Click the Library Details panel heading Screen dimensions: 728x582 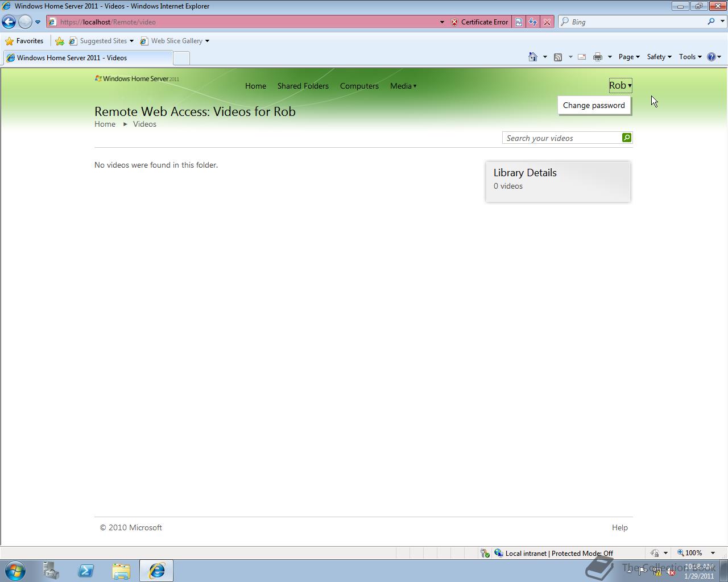[x=525, y=173]
